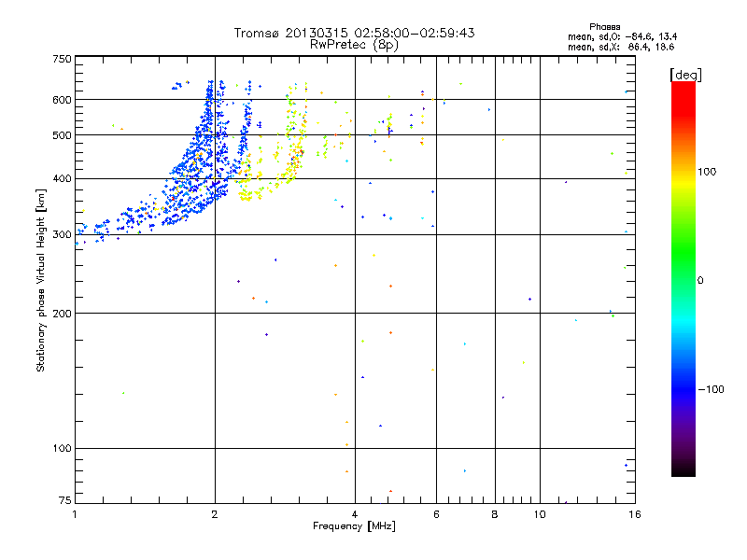Click colorbar tick label '100'

(707, 172)
